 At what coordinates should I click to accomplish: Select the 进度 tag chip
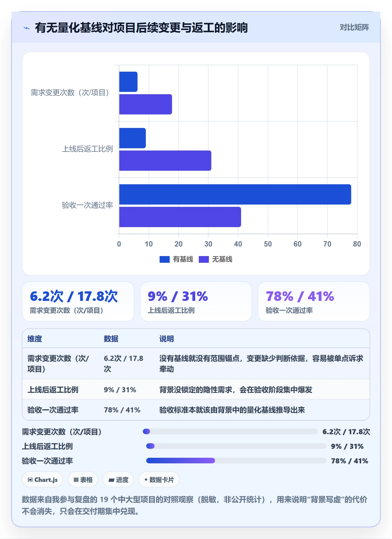pos(118,480)
